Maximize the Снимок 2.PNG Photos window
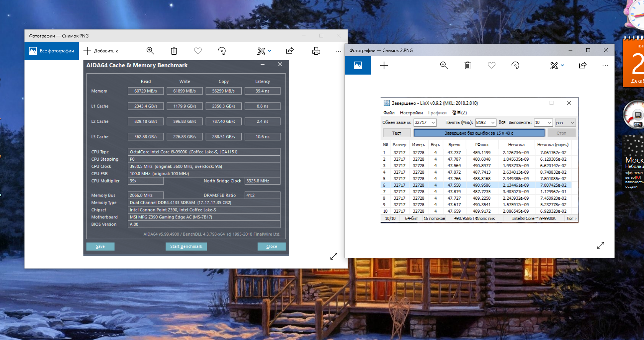 (588, 50)
